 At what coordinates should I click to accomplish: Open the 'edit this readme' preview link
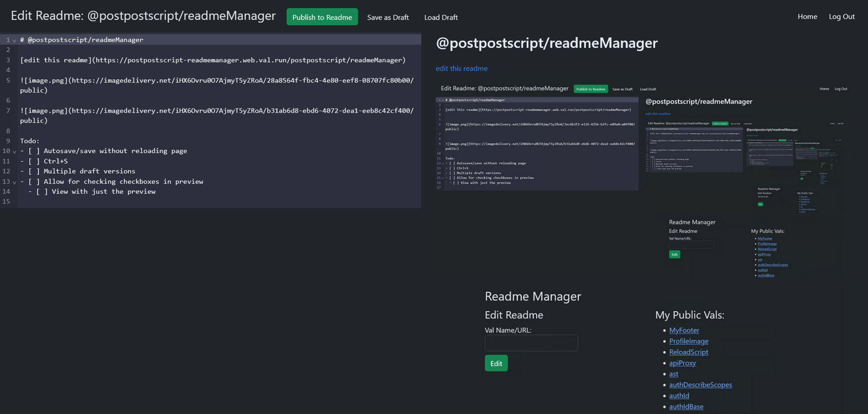click(x=461, y=69)
